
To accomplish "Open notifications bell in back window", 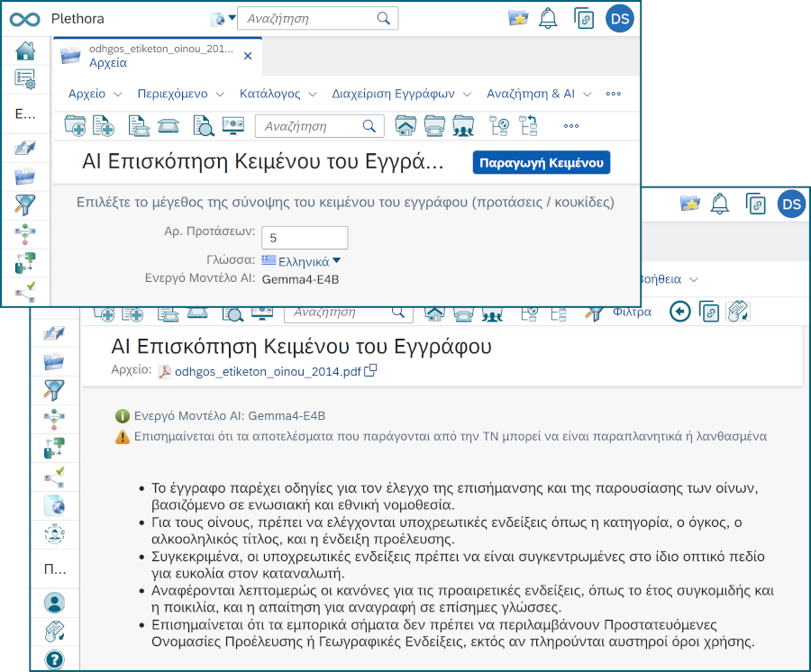I will click(719, 204).
